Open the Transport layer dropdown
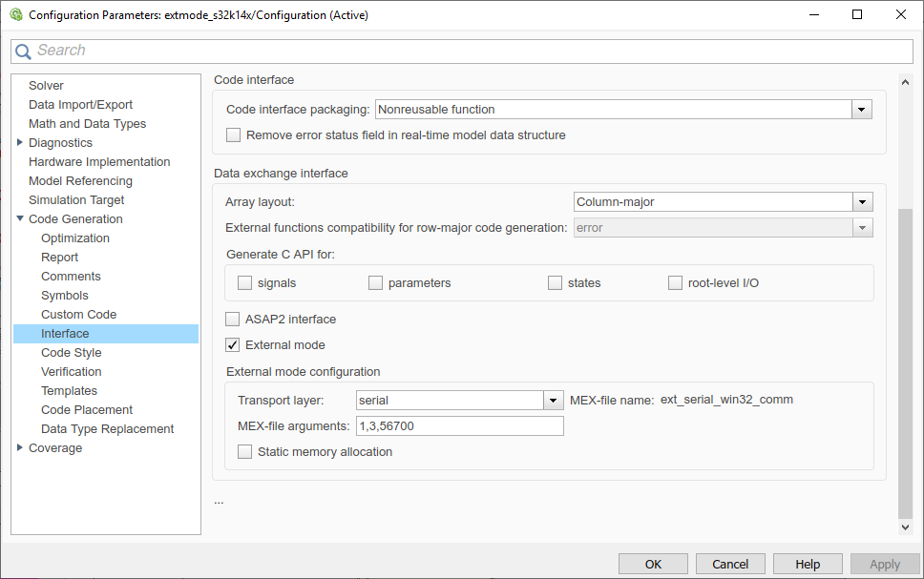Image resolution: width=924 pixels, height=579 pixels. click(x=553, y=401)
